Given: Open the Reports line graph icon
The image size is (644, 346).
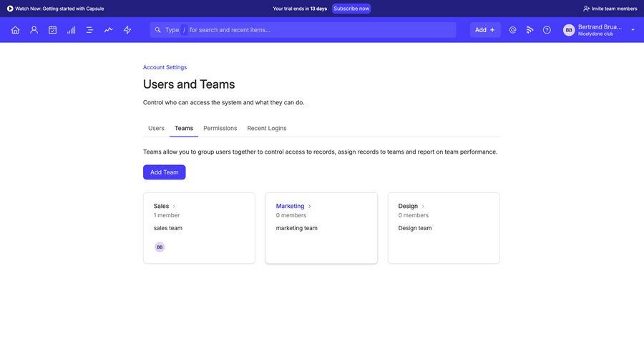Looking at the screenshot, I should (x=108, y=30).
